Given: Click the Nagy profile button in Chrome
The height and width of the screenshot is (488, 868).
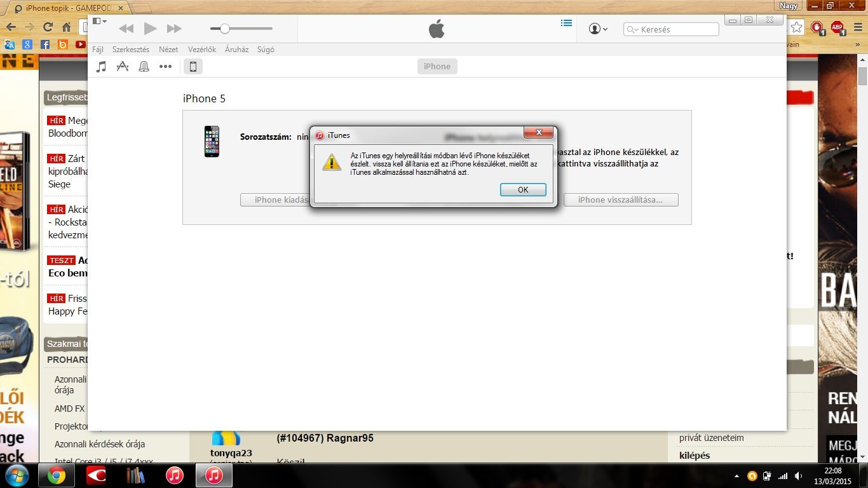Looking at the screenshot, I should point(789,6).
